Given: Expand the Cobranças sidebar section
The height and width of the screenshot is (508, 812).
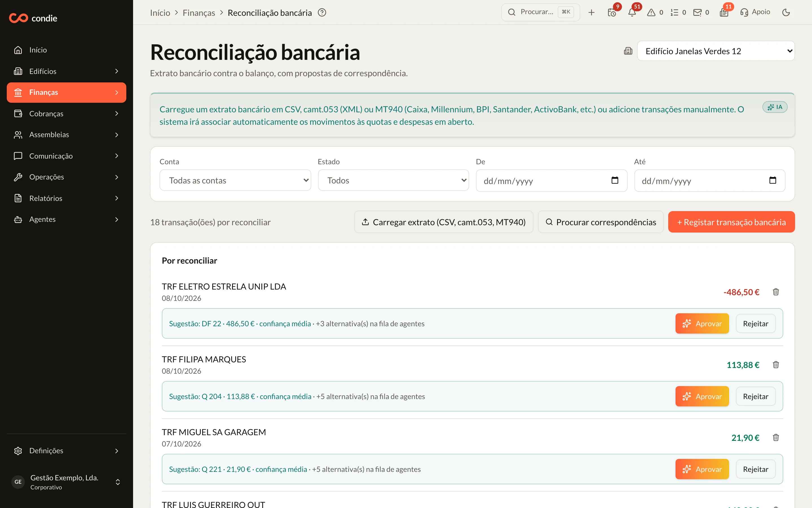Looking at the screenshot, I should (67, 113).
